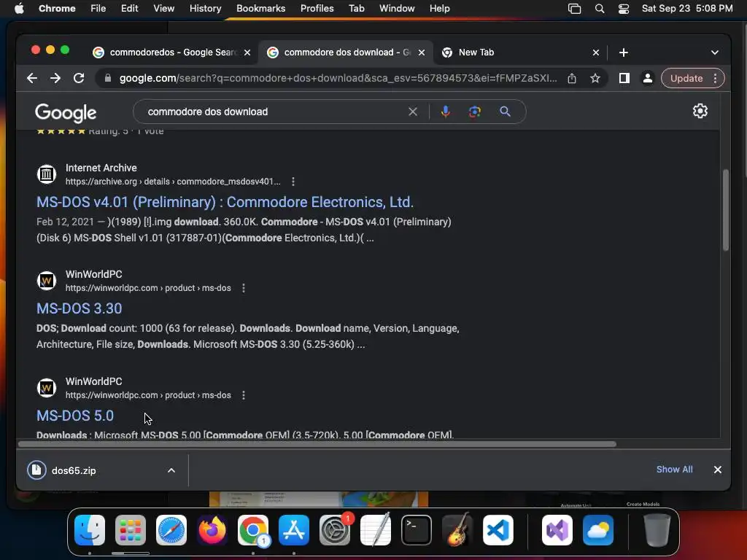Click the Internet Archive favicon
The height and width of the screenshot is (560, 747).
tap(47, 174)
